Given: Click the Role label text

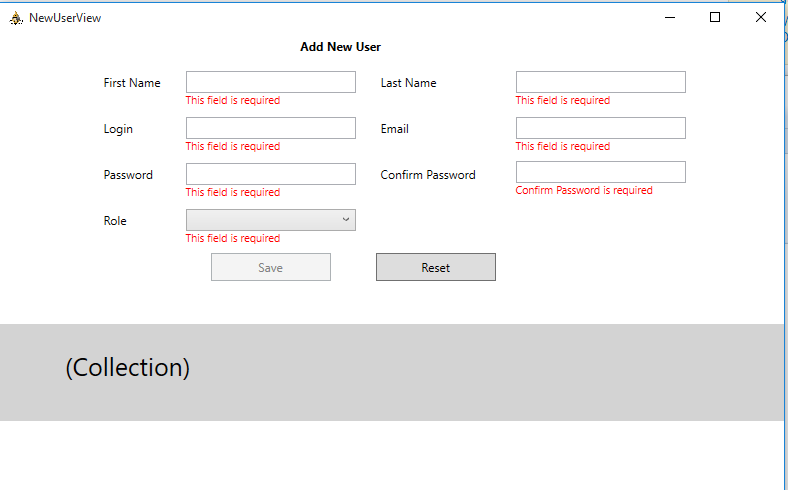Looking at the screenshot, I should [115, 221].
